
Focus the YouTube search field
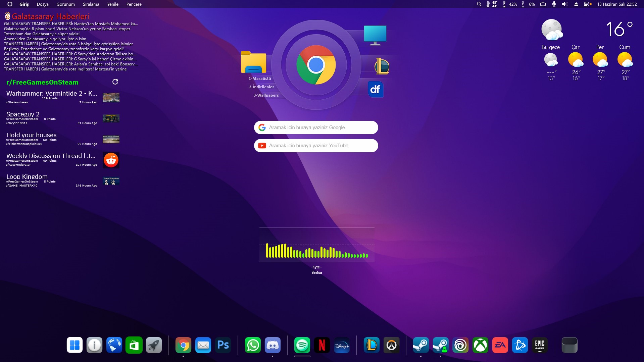(x=316, y=146)
